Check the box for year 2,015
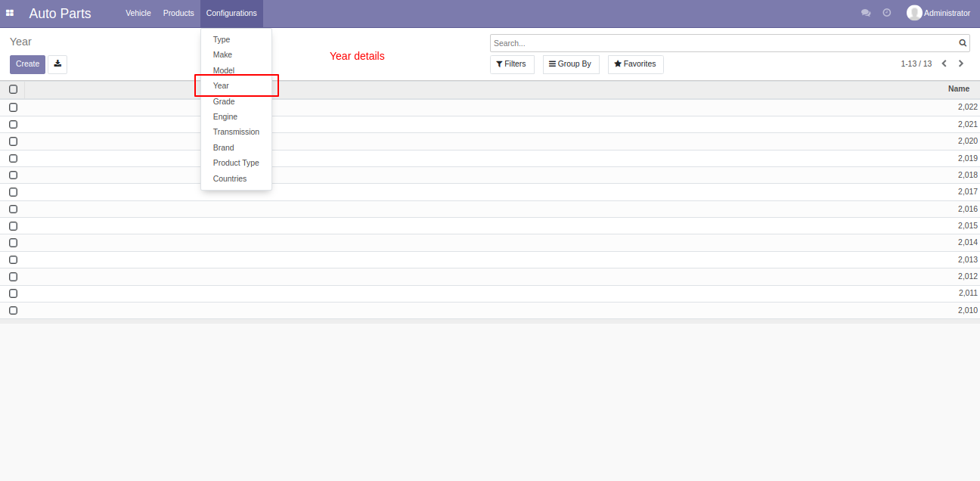 pos(13,226)
